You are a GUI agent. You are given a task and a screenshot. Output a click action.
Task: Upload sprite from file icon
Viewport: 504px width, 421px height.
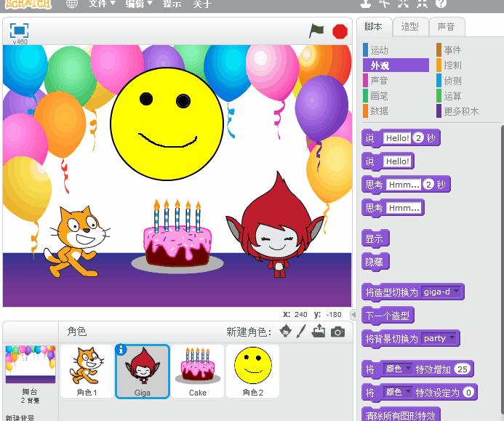(319, 331)
